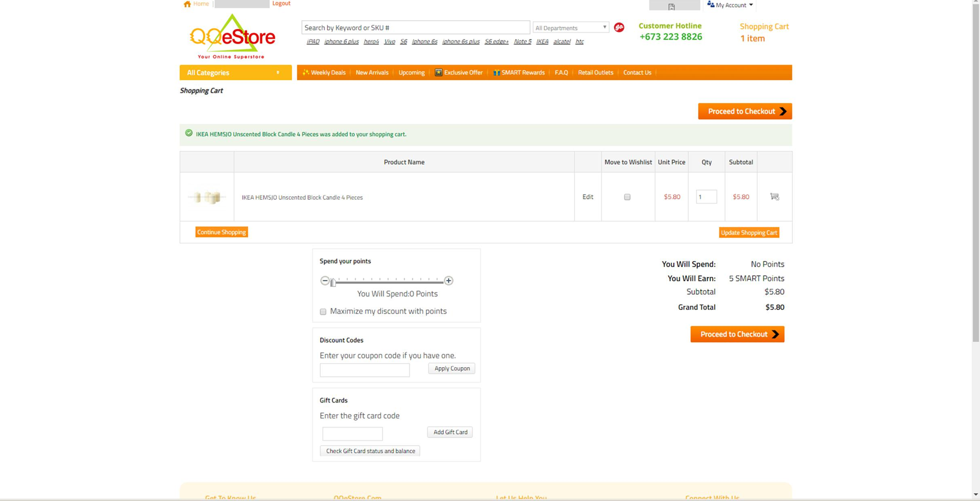Image resolution: width=980 pixels, height=501 pixels.
Task: Click the Shopping Cart 1 item link
Action: 764,32
